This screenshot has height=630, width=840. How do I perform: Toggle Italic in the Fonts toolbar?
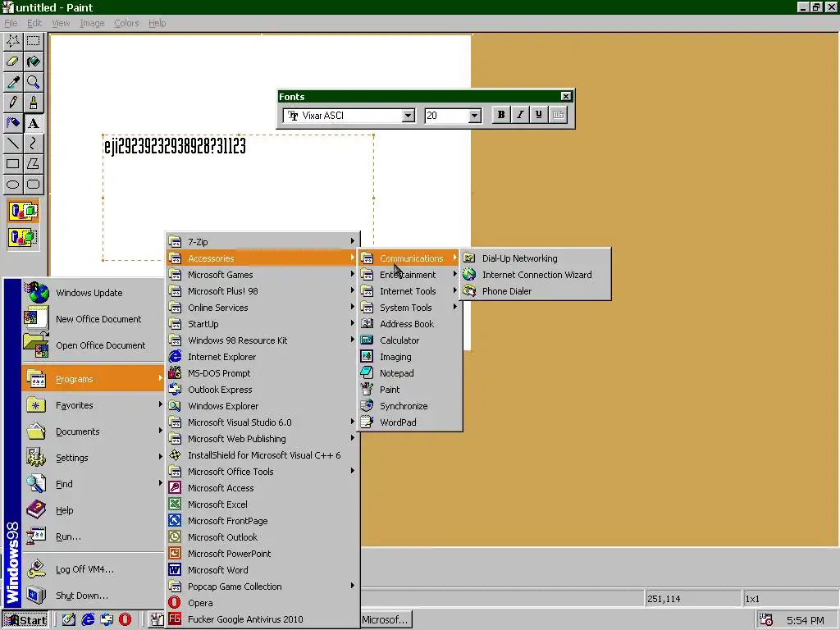(519, 115)
